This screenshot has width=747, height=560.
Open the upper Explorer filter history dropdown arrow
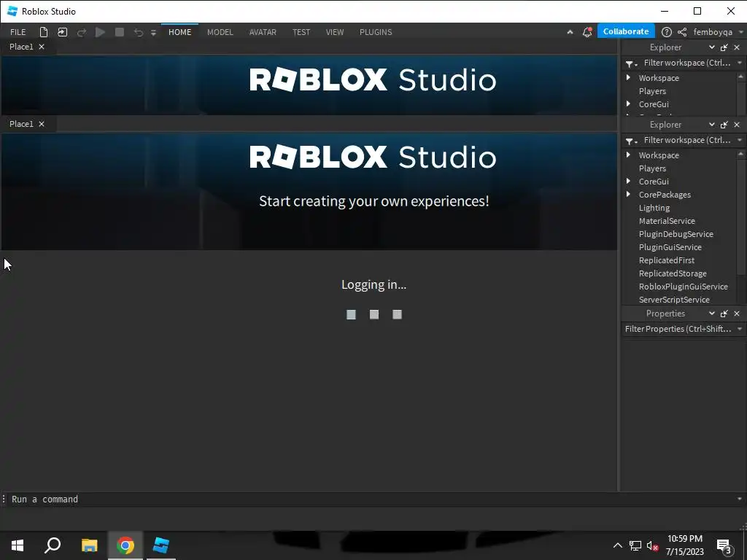click(x=740, y=63)
